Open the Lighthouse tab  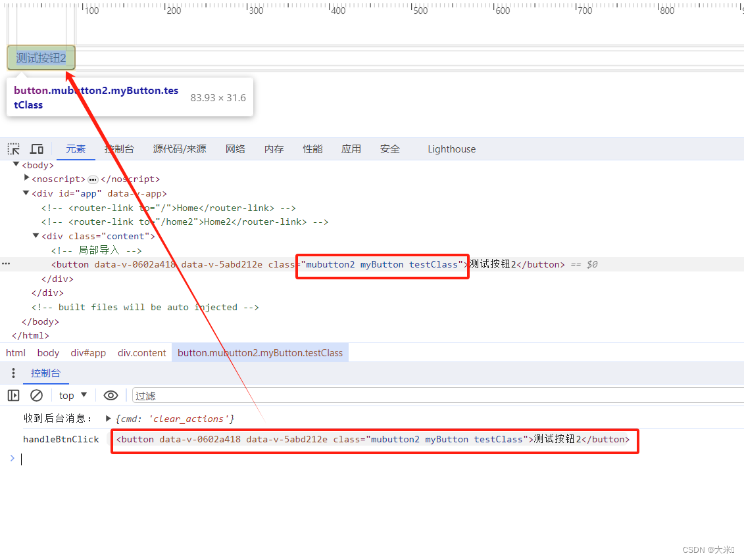click(451, 149)
